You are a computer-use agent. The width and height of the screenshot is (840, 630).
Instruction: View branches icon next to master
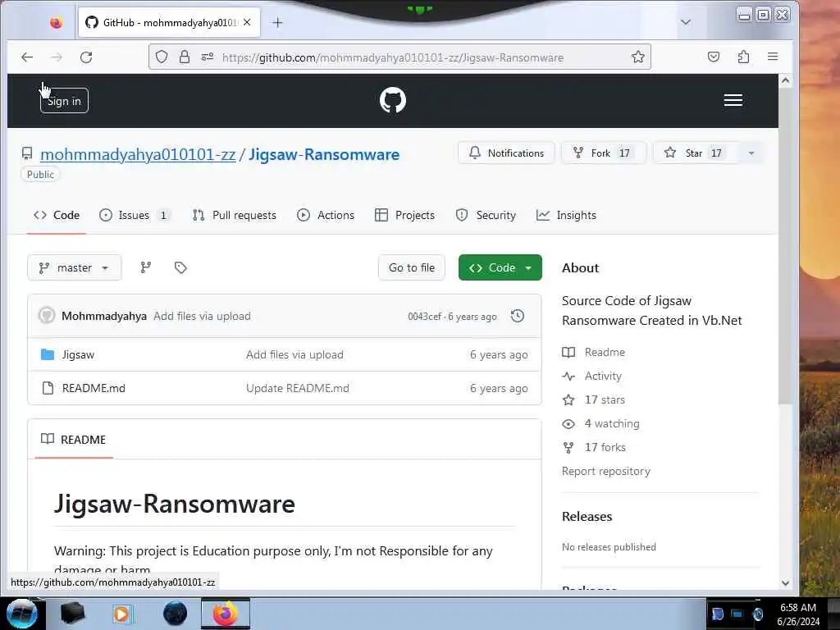[x=146, y=267]
